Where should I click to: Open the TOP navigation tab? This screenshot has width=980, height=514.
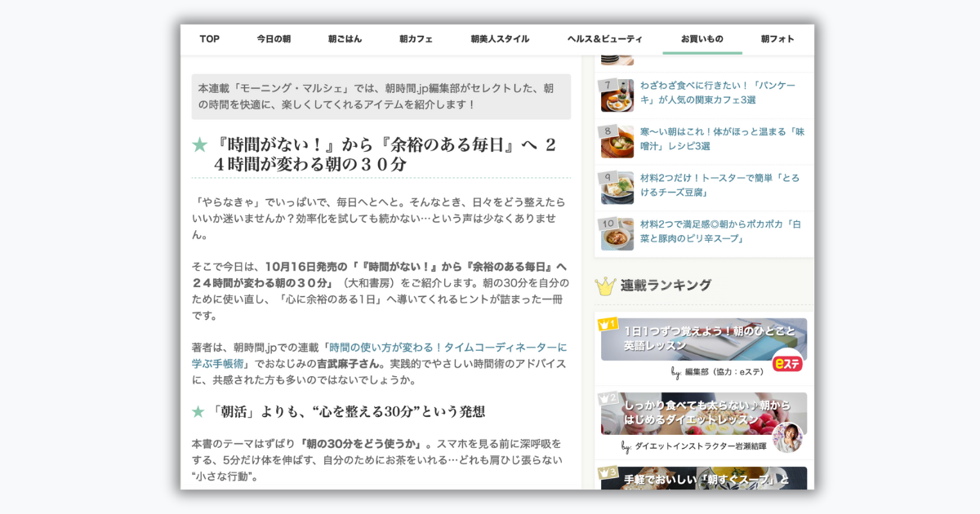tap(209, 39)
